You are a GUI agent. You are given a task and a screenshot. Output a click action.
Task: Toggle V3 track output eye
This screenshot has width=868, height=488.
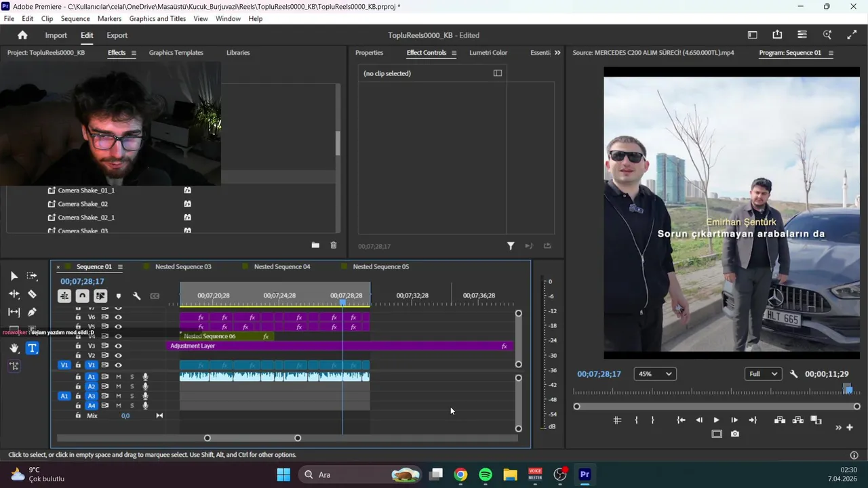click(119, 346)
